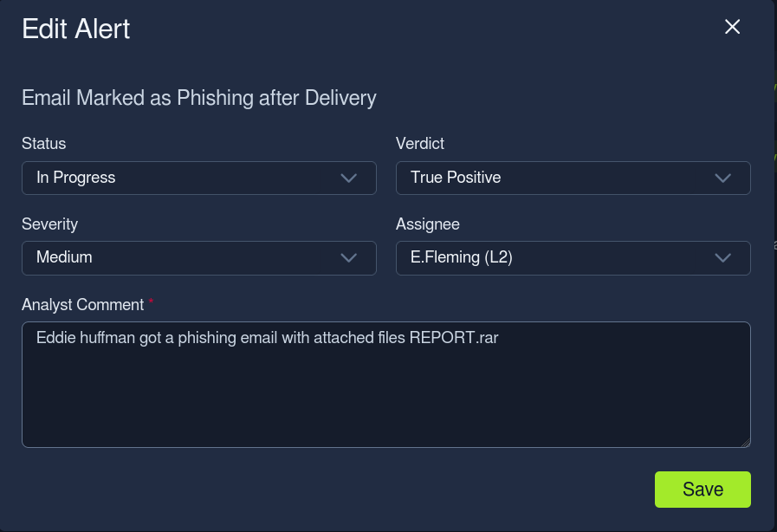Click the Status field label
This screenshot has width=777, height=532.
[x=43, y=144]
